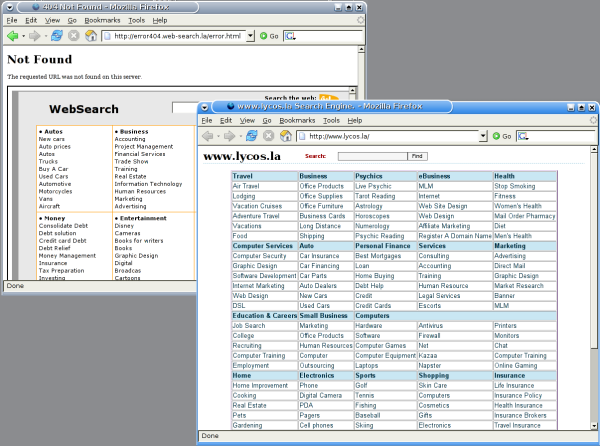
Task: Open window menu button of lycos.la titlebar
Action: [x=205, y=107]
